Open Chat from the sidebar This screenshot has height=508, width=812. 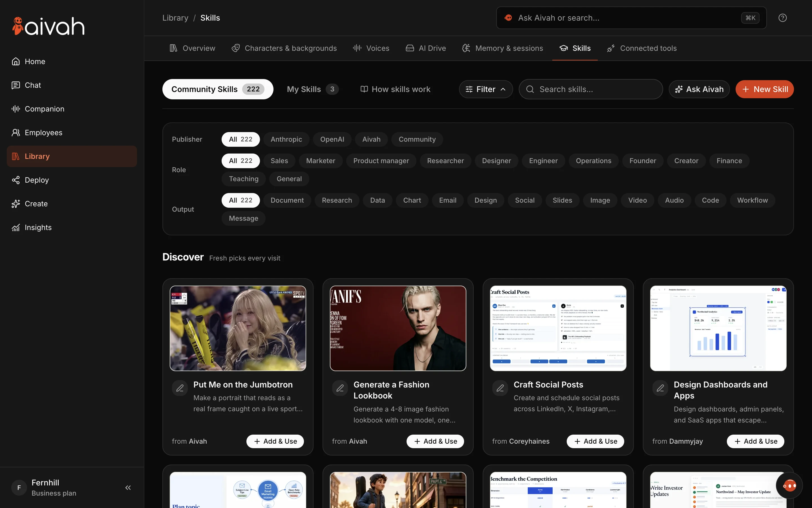(x=72, y=85)
